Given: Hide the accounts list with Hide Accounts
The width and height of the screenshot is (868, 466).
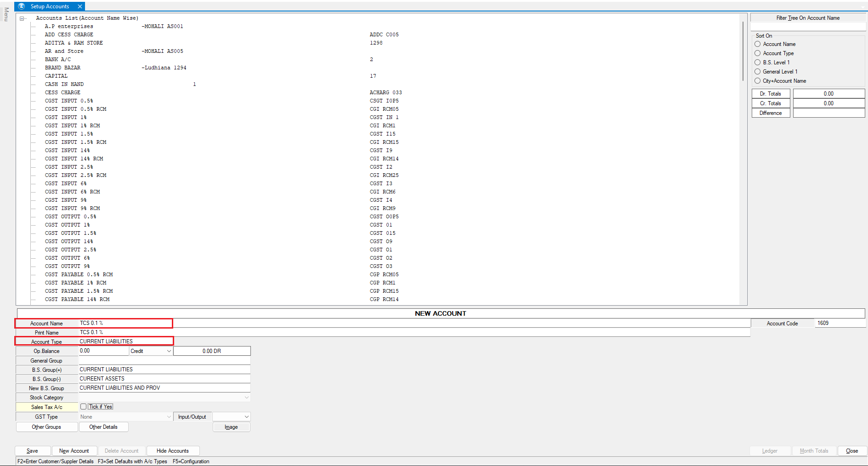Looking at the screenshot, I should (x=172, y=451).
